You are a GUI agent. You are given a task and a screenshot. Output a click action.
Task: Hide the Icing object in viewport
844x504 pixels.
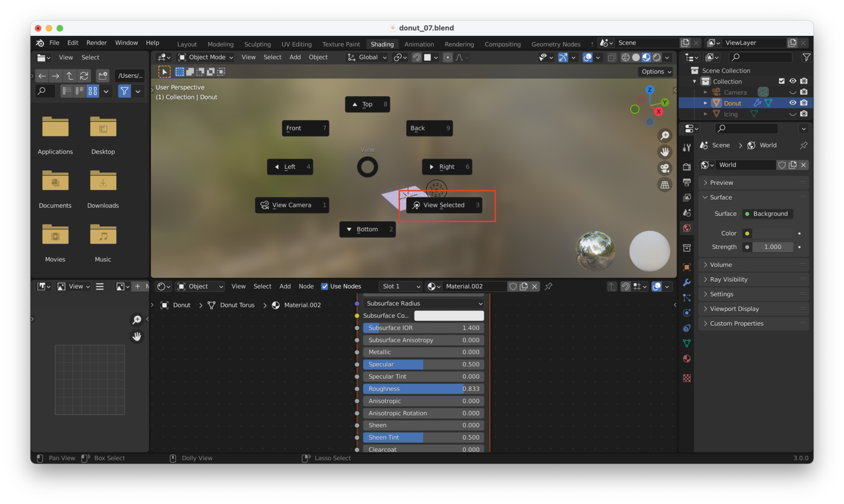(793, 114)
